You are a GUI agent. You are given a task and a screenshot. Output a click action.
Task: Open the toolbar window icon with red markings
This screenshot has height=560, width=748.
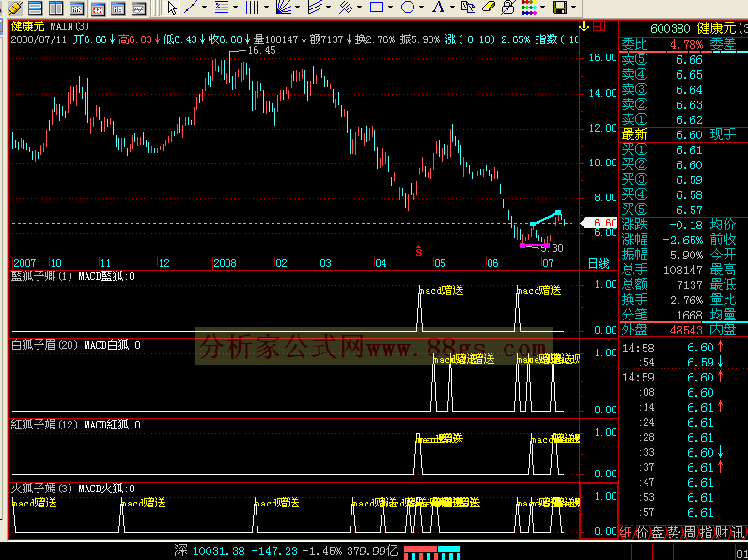(98, 8)
